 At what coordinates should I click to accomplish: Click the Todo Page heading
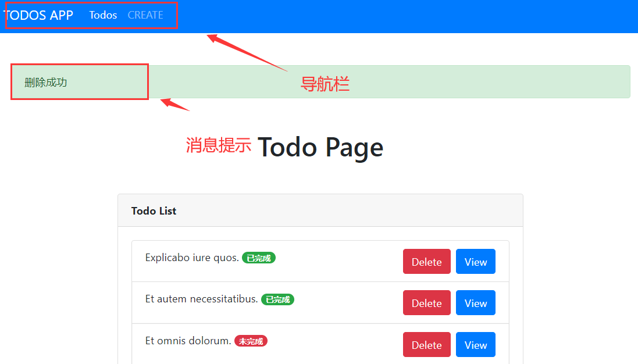tap(320, 147)
